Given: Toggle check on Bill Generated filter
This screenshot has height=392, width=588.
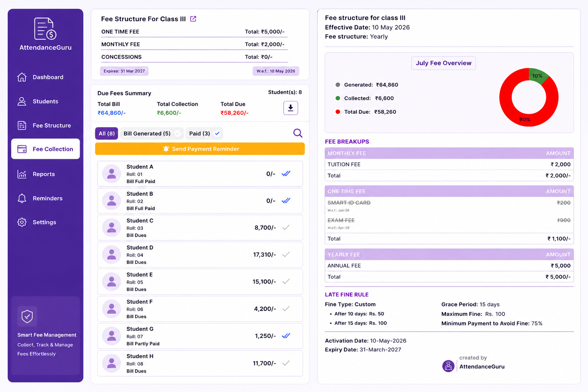Looking at the screenshot, I should click(178, 133).
